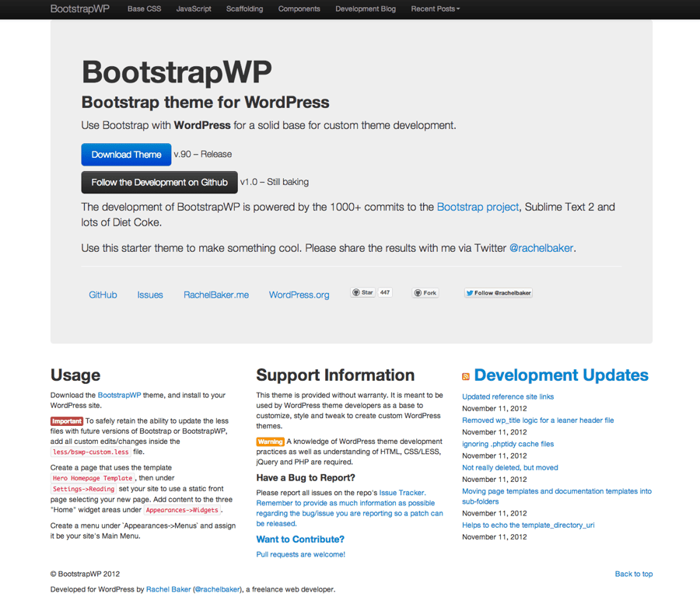The width and height of the screenshot is (700, 597).
Task: Open the Bootstrap project link
Action: pos(478,207)
